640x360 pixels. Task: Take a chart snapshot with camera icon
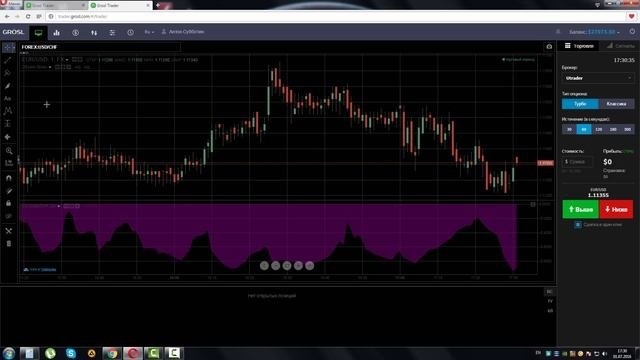click(x=549, y=47)
